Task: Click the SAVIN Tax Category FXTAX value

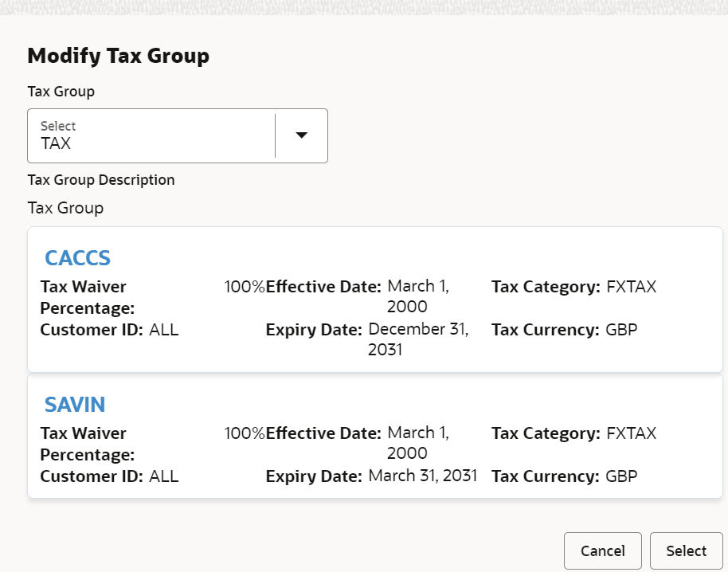Action: point(632,433)
